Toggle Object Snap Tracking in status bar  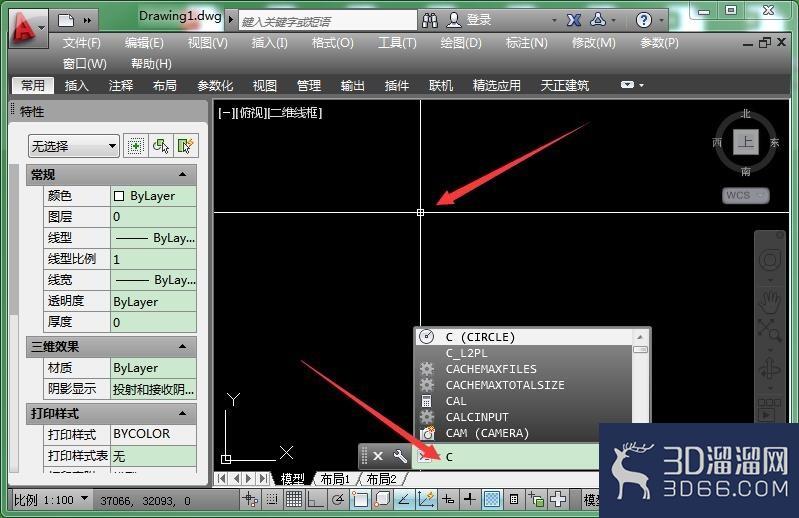404,500
